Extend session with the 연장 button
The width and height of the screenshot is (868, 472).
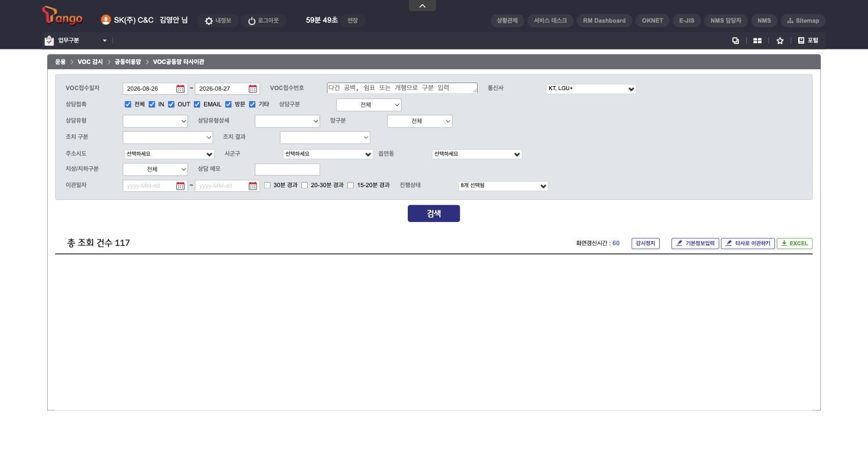click(x=353, y=20)
